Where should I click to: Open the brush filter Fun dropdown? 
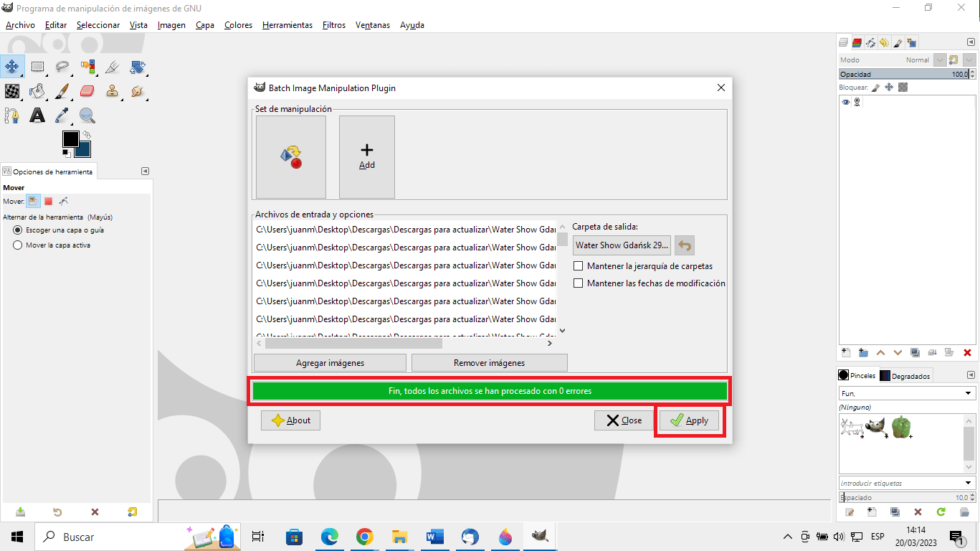907,393
